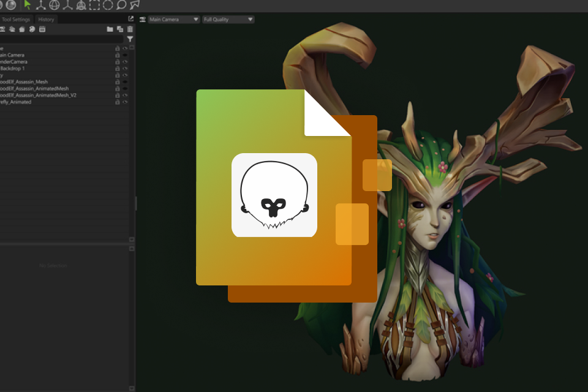The height and width of the screenshot is (392, 588).
Task: Toggle lock on the Assassin_Mesh row
Action: tap(118, 82)
